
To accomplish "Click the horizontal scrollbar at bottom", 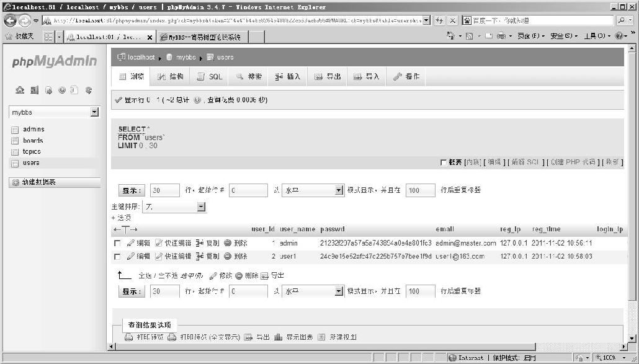I will (326, 347).
